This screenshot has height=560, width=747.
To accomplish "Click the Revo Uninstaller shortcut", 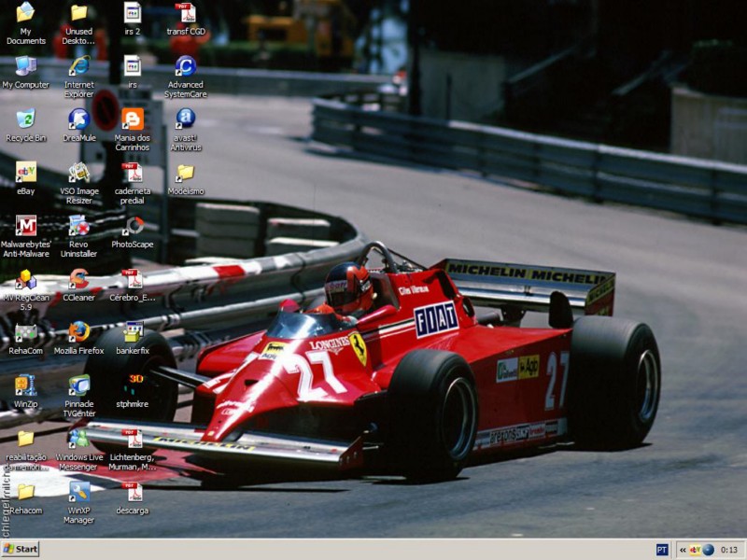I will (79, 226).
